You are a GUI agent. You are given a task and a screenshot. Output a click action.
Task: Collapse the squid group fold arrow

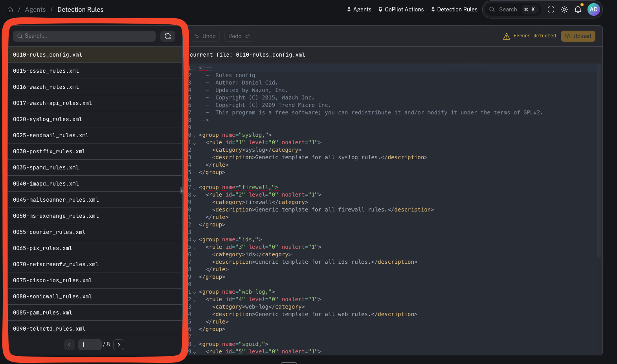click(194, 345)
